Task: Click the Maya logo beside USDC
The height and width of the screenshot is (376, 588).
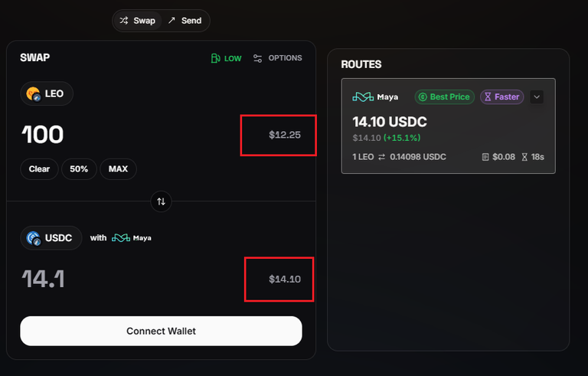Action: 121,238
